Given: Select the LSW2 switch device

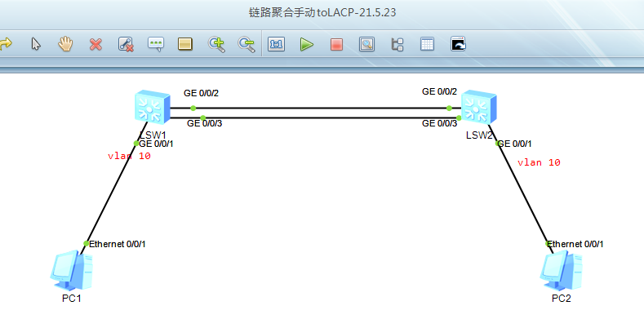Looking at the screenshot, I should (x=478, y=108).
